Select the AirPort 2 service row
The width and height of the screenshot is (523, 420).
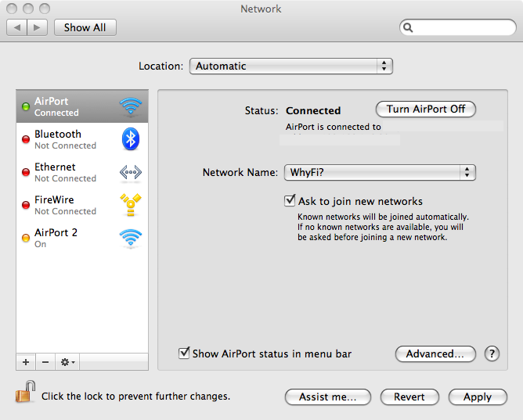pos(82,238)
